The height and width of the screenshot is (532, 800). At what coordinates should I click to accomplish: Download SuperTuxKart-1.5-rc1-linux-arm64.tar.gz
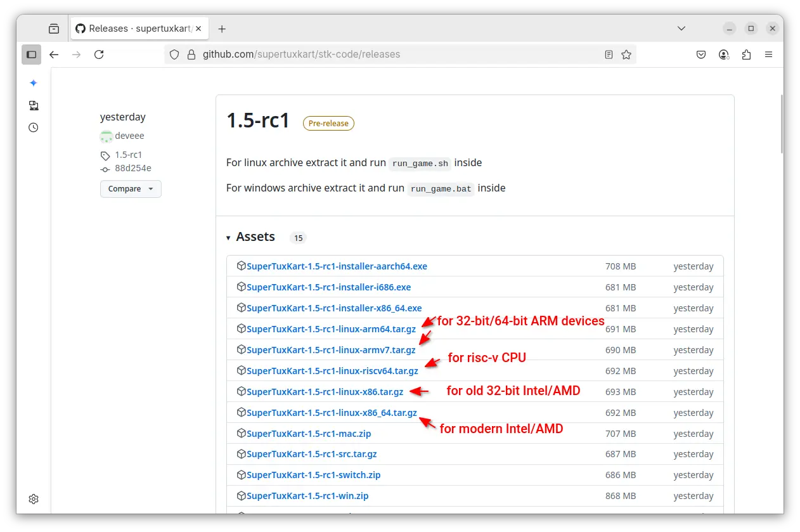point(331,329)
